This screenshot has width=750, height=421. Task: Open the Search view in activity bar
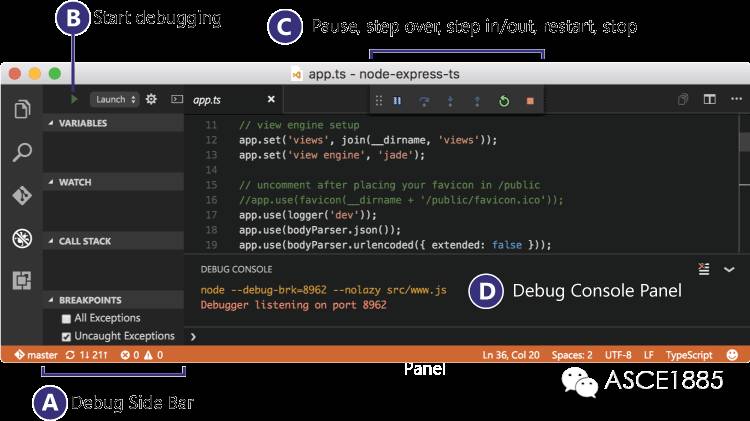22,152
